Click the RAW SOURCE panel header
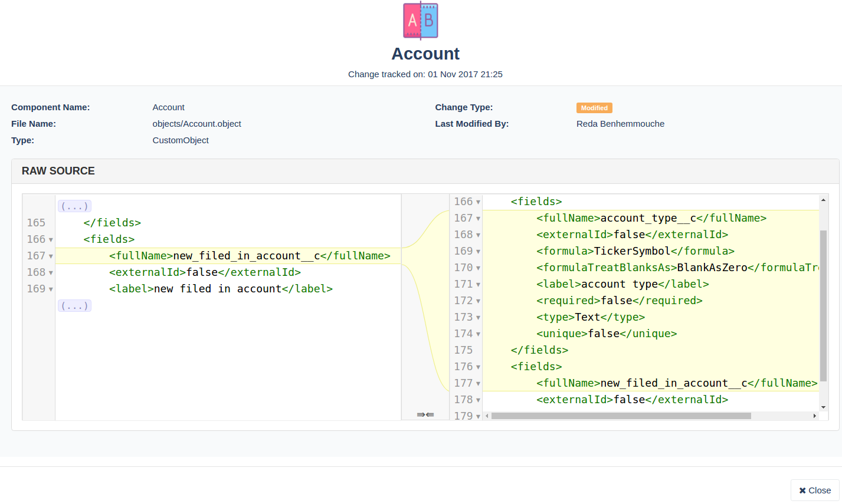842x504 pixels. coord(425,171)
